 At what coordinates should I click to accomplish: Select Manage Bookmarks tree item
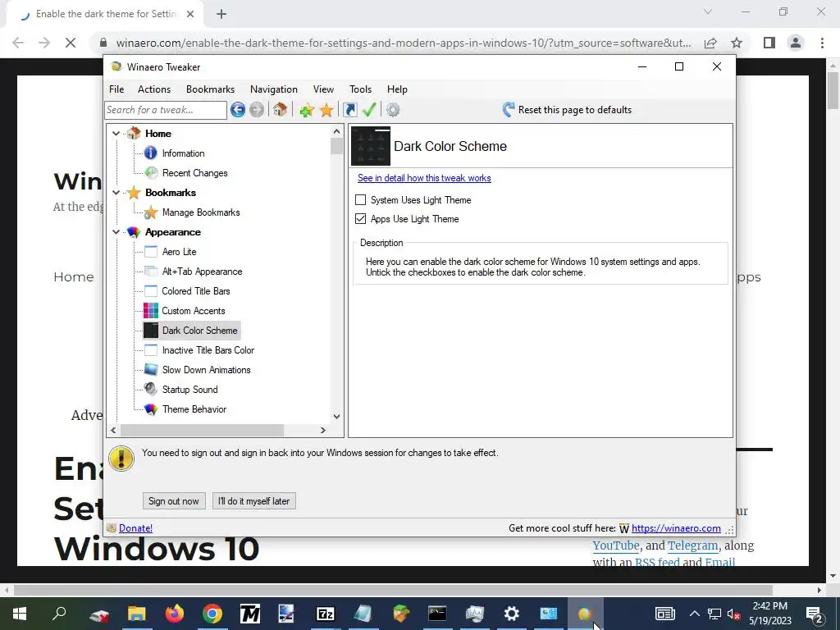pos(201,212)
